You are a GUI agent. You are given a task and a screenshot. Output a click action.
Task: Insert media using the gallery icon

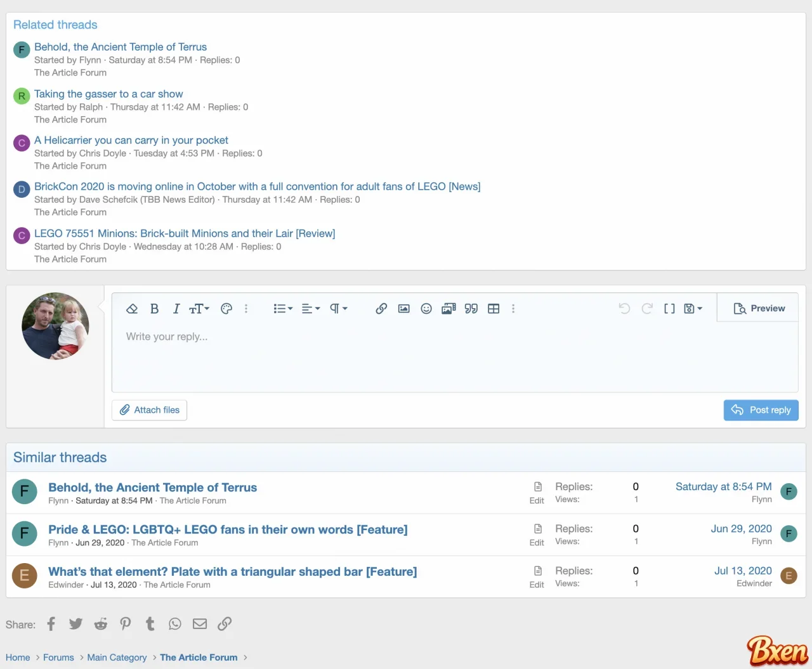point(449,309)
